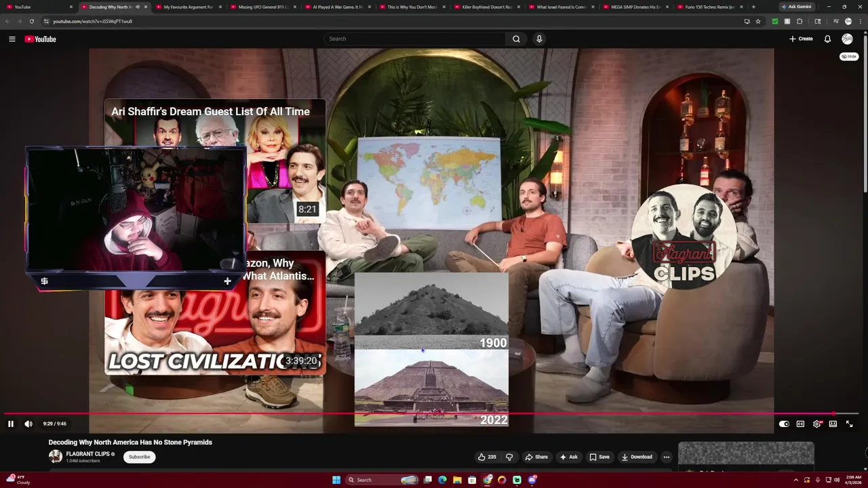Turn on closed captions (CC)
Screen dimensions: 868x488
coord(800,424)
